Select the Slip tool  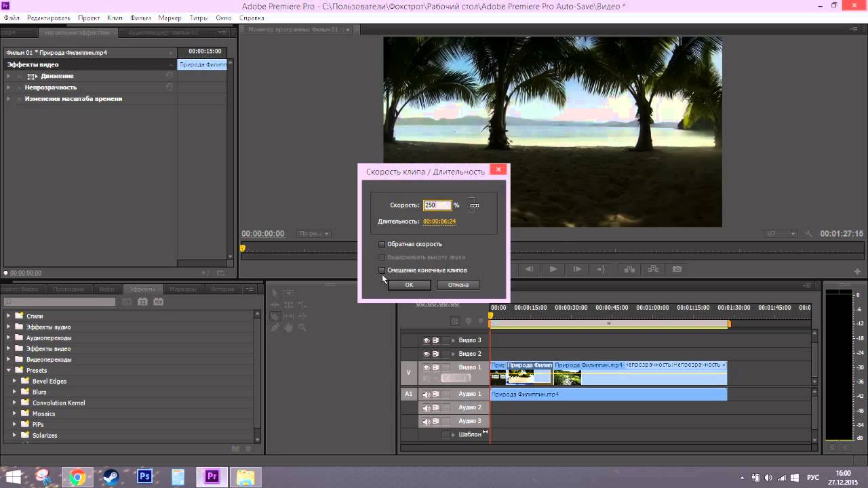point(288,316)
